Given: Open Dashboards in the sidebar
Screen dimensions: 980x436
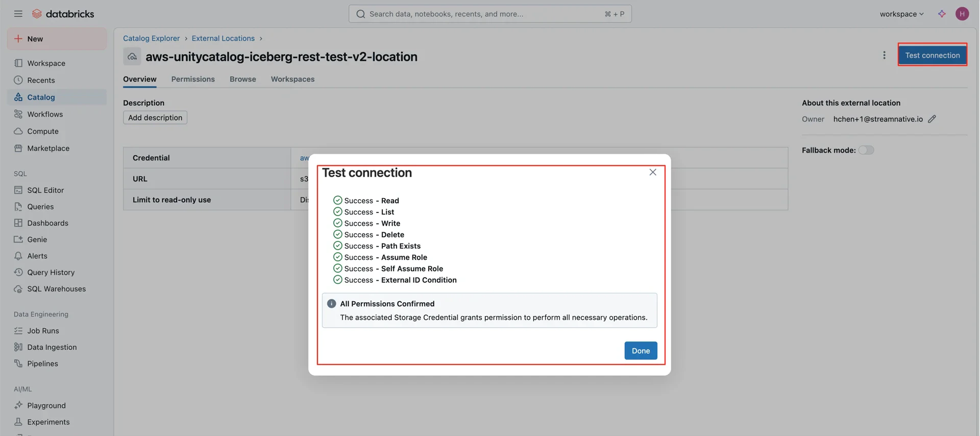Looking at the screenshot, I should [57, 223].
